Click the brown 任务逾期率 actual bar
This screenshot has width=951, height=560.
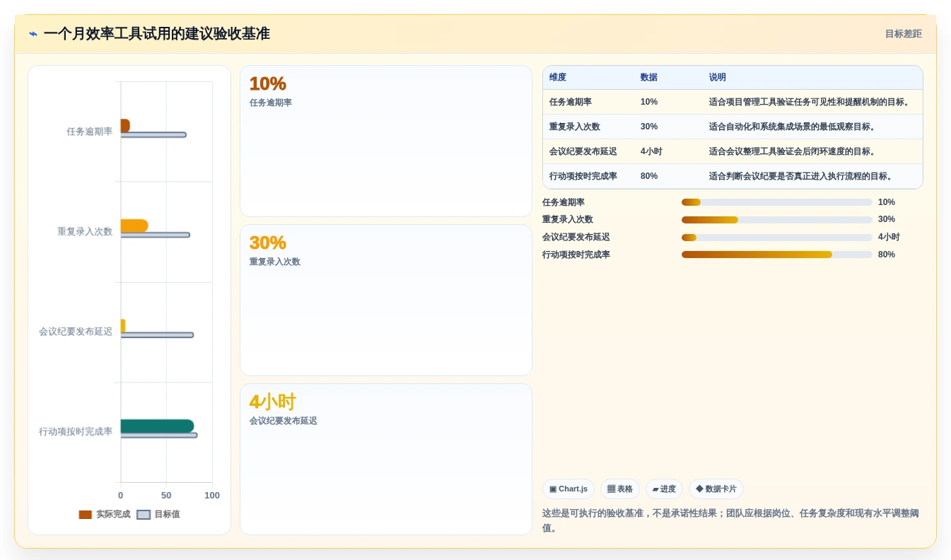pyautogui.click(x=125, y=126)
